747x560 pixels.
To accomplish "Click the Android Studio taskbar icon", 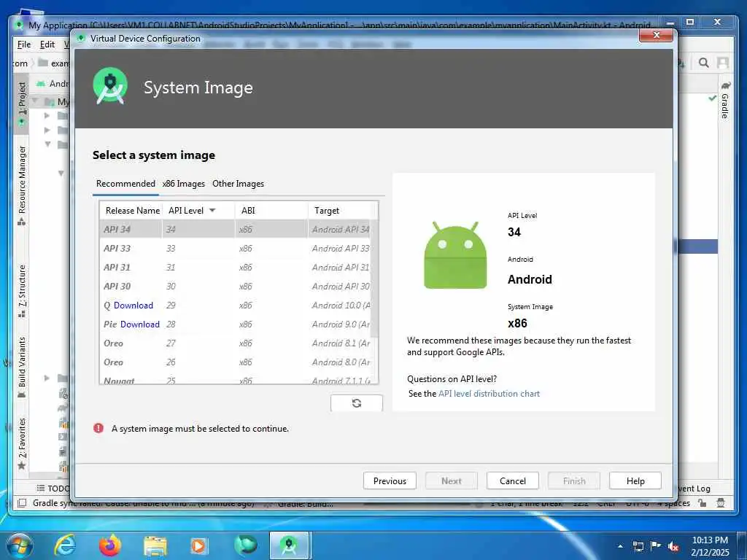I will 289,545.
